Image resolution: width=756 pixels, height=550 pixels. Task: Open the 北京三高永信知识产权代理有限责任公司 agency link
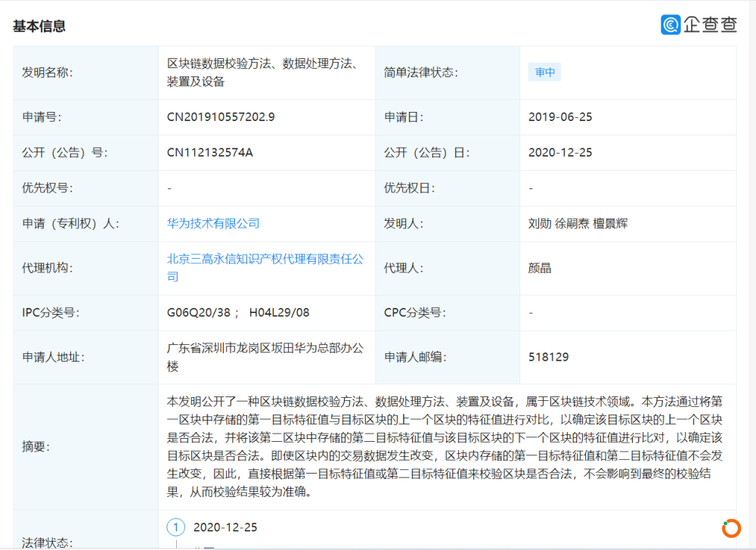tap(265, 268)
